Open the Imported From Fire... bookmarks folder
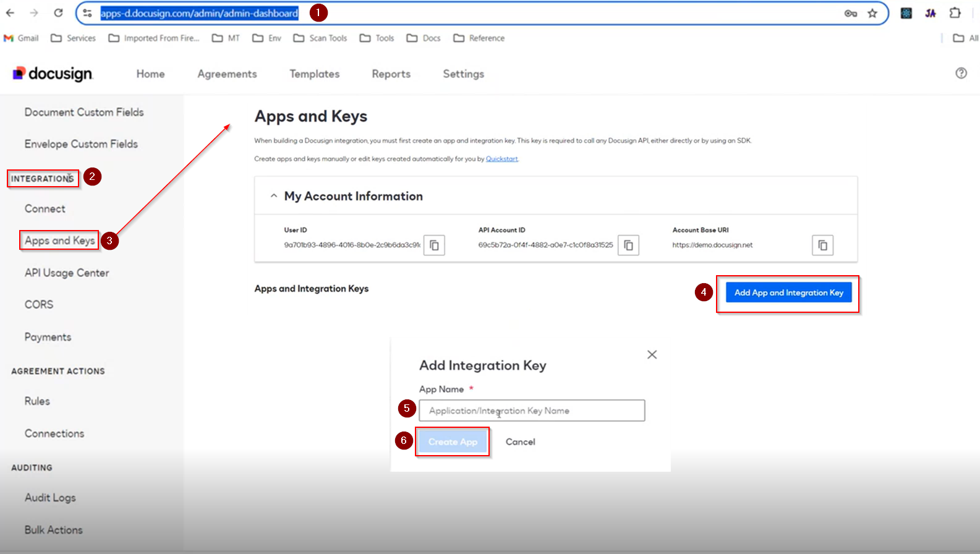 pos(154,38)
